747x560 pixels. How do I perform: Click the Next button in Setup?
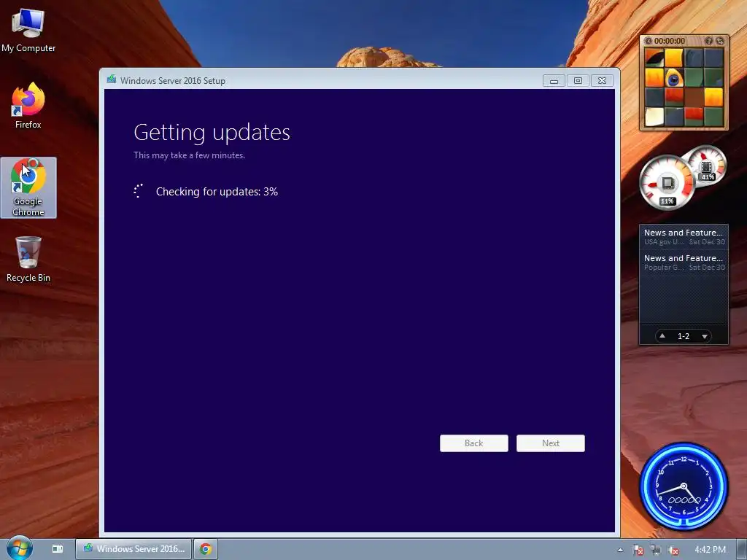coord(551,443)
